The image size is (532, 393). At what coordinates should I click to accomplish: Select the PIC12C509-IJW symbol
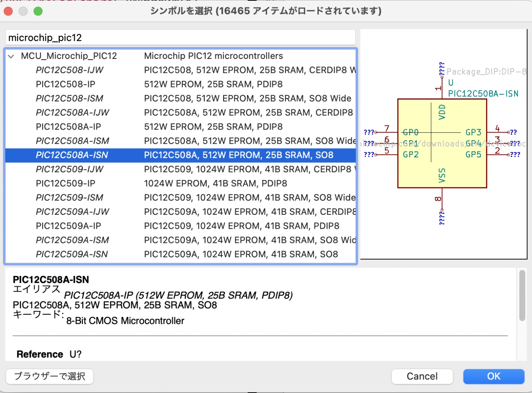click(x=180, y=169)
